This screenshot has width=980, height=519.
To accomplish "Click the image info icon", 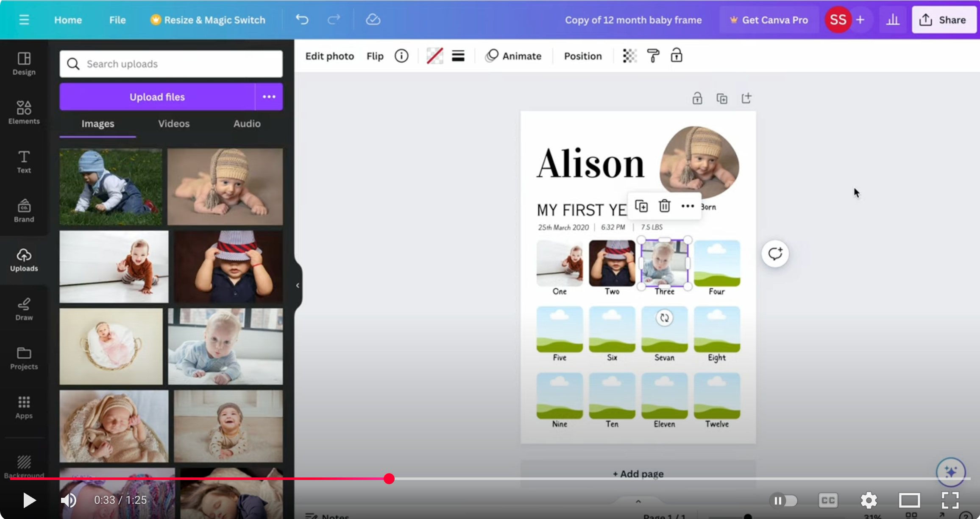I will tap(401, 56).
